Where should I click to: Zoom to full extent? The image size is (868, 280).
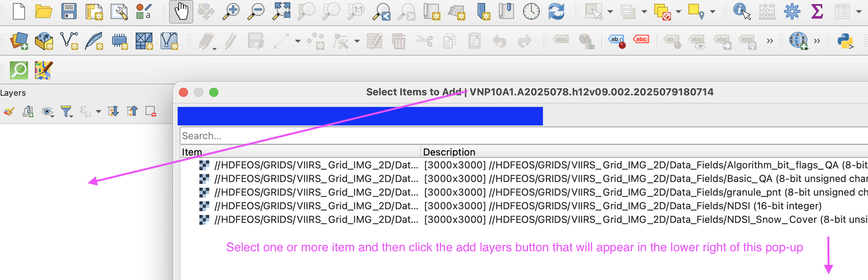coord(281,11)
